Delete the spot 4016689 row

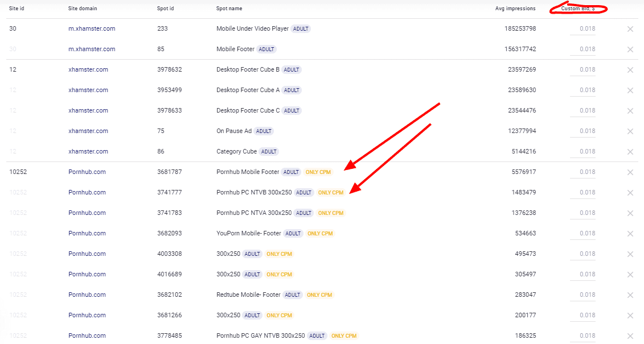point(630,275)
